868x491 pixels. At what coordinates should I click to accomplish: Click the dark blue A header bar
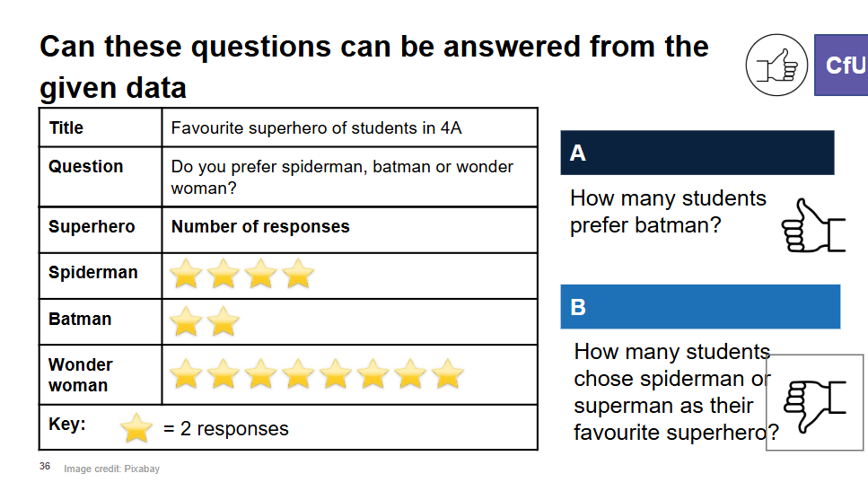[x=697, y=153]
